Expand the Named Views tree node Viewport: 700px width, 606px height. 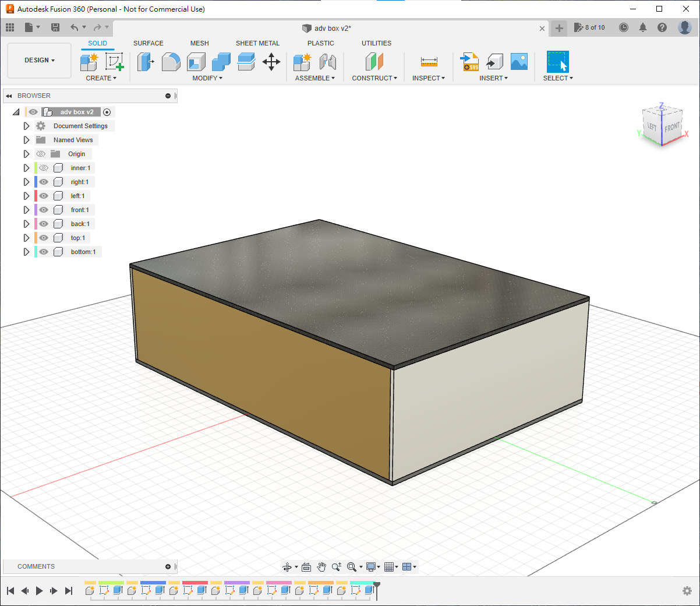point(26,140)
